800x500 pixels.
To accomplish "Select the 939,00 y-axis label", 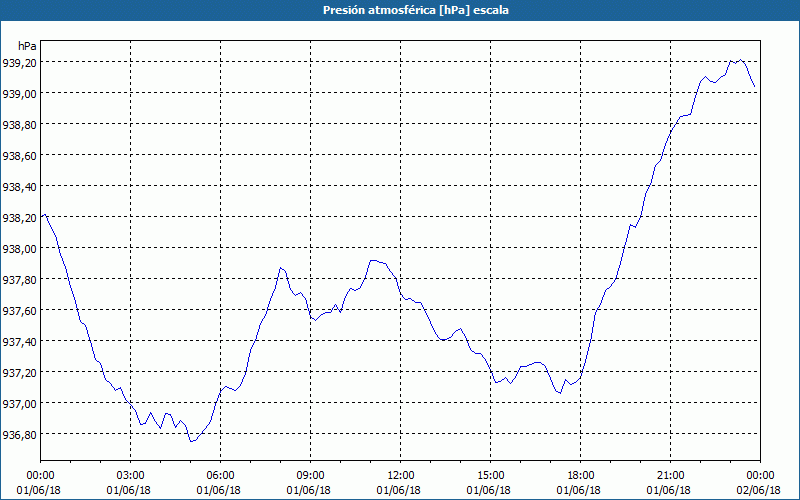I will click(20, 94).
